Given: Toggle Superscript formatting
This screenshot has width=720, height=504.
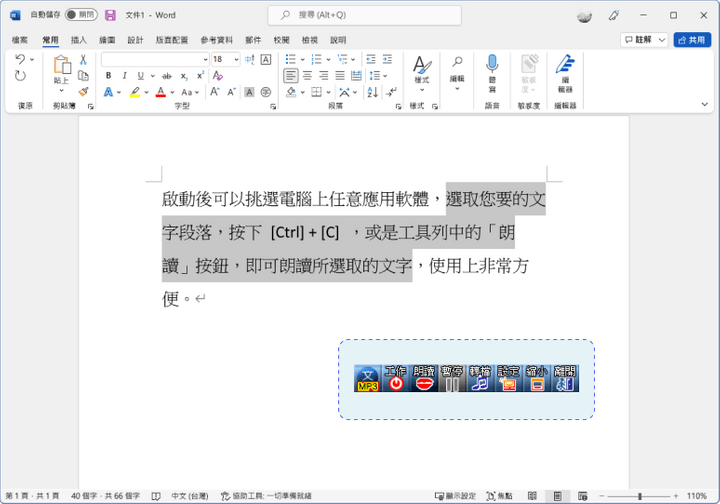Looking at the screenshot, I should click(x=200, y=76).
